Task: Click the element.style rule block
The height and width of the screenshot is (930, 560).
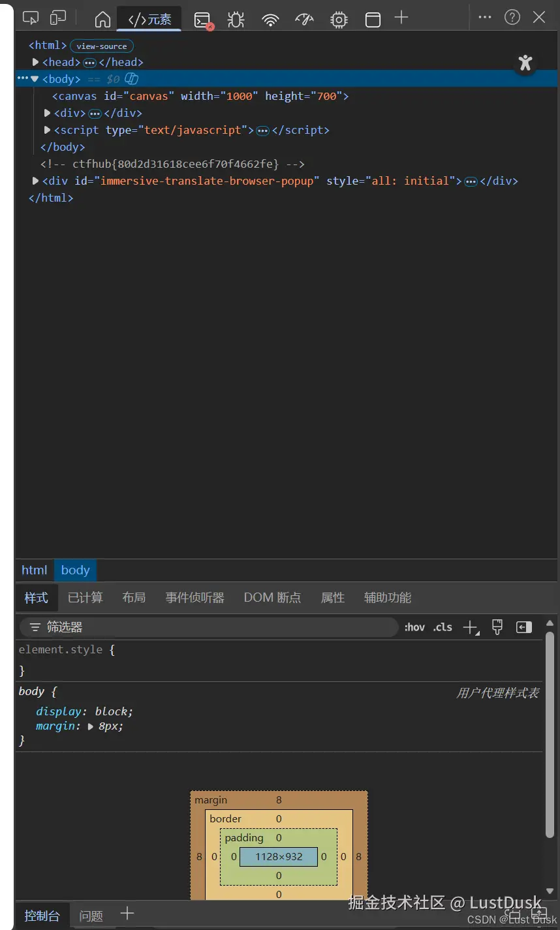Action: click(279, 660)
